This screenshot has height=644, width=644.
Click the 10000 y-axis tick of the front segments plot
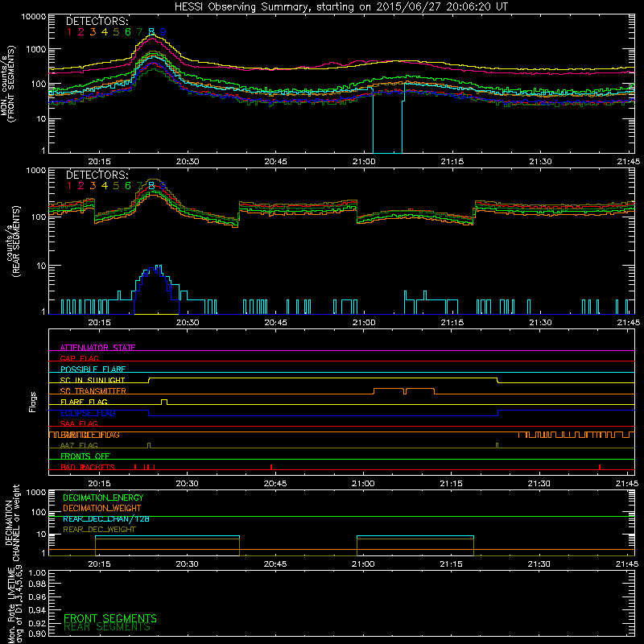pos(33,17)
